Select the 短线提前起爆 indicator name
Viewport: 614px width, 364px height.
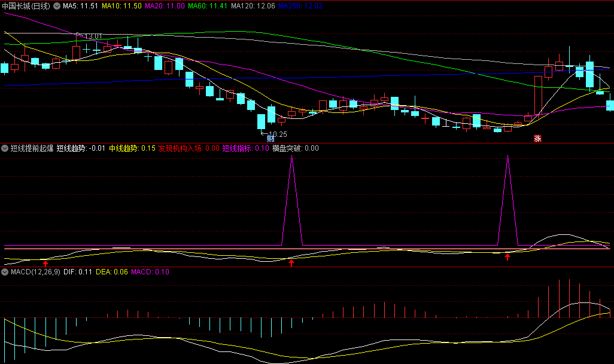pyautogui.click(x=32, y=148)
